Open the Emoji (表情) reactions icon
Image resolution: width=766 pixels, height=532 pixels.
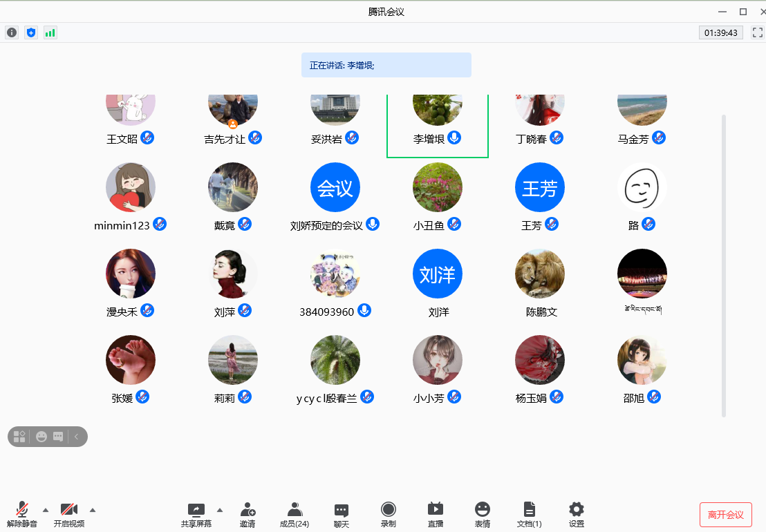(483, 515)
